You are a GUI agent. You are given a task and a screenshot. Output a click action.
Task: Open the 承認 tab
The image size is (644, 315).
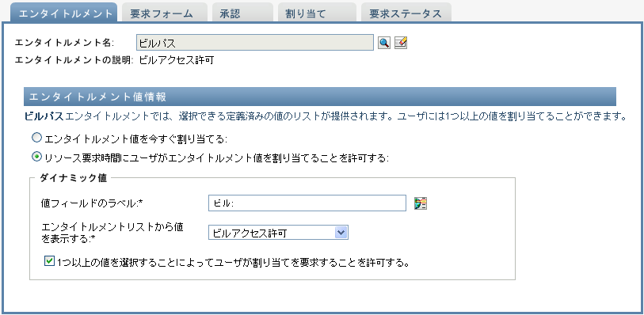click(x=230, y=13)
